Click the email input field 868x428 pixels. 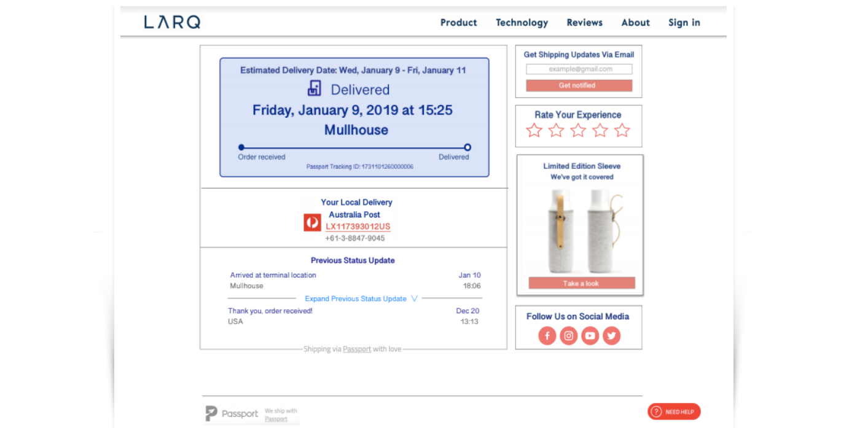click(579, 69)
